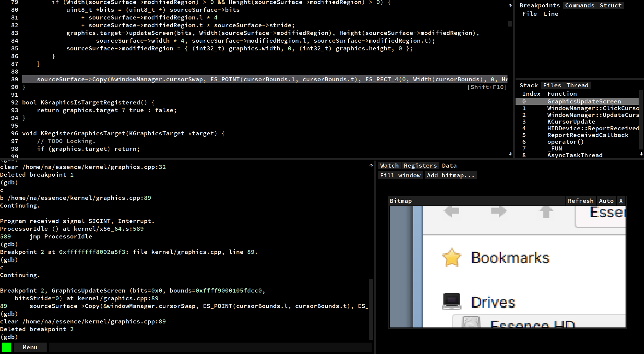Switch to the Commands tab
The height and width of the screenshot is (354, 644).
pos(580,5)
